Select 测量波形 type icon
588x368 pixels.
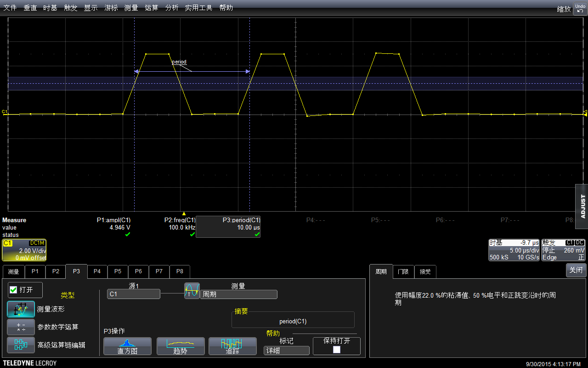coord(21,309)
